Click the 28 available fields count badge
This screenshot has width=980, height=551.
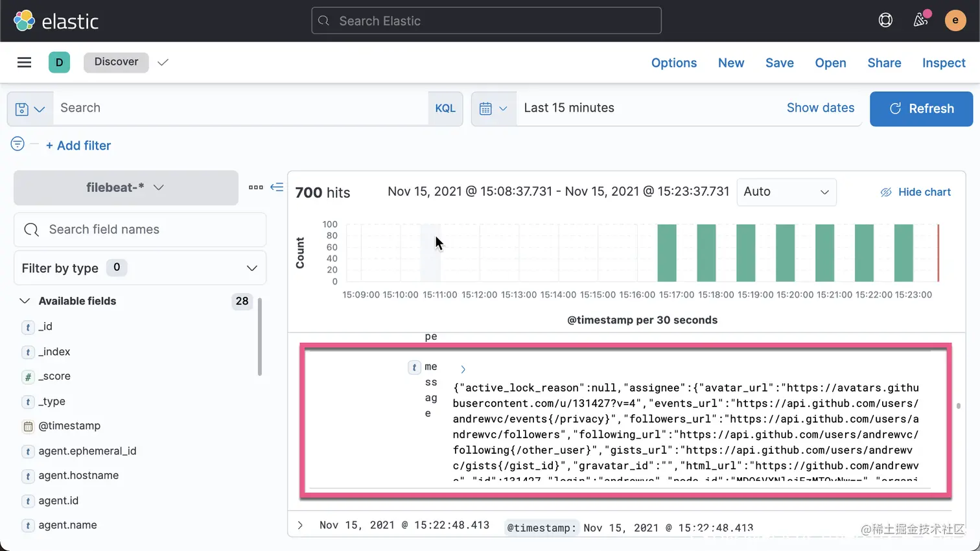click(242, 301)
